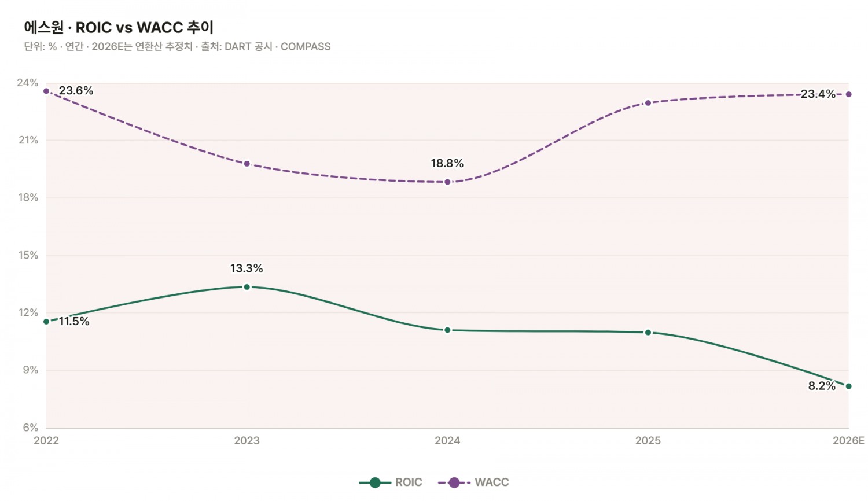This screenshot has height=501, width=868.
Task: Click the purple WACC legend marker
Action: point(454,482)
